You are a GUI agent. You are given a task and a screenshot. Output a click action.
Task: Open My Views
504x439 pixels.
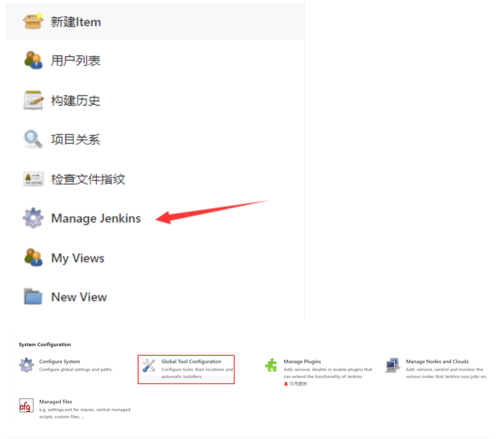pyautogui.click(x=78, y=258)
